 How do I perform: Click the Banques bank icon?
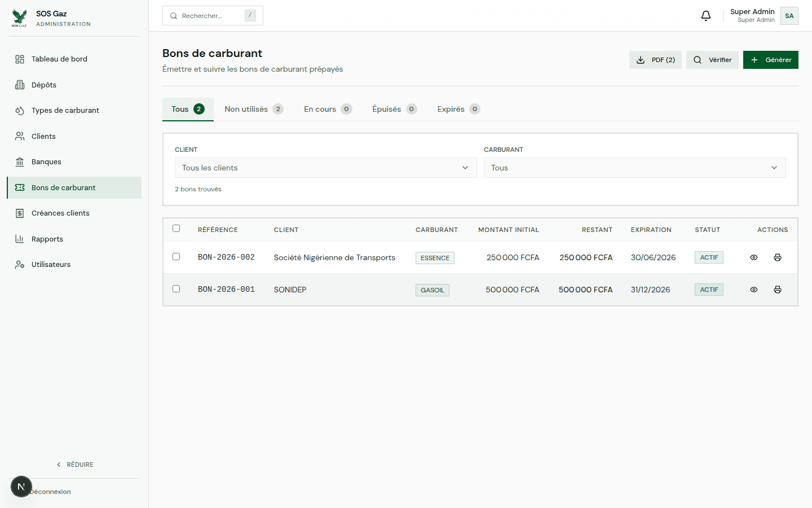(20, 162)
